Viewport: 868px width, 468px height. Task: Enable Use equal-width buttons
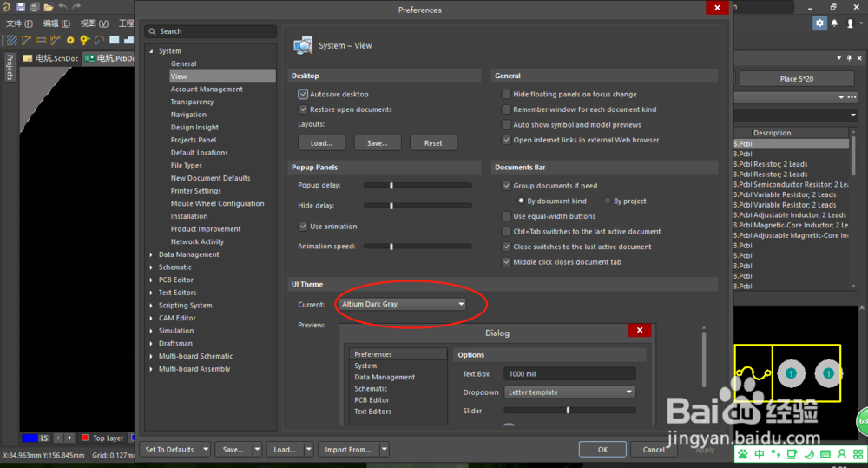(506, 216)
